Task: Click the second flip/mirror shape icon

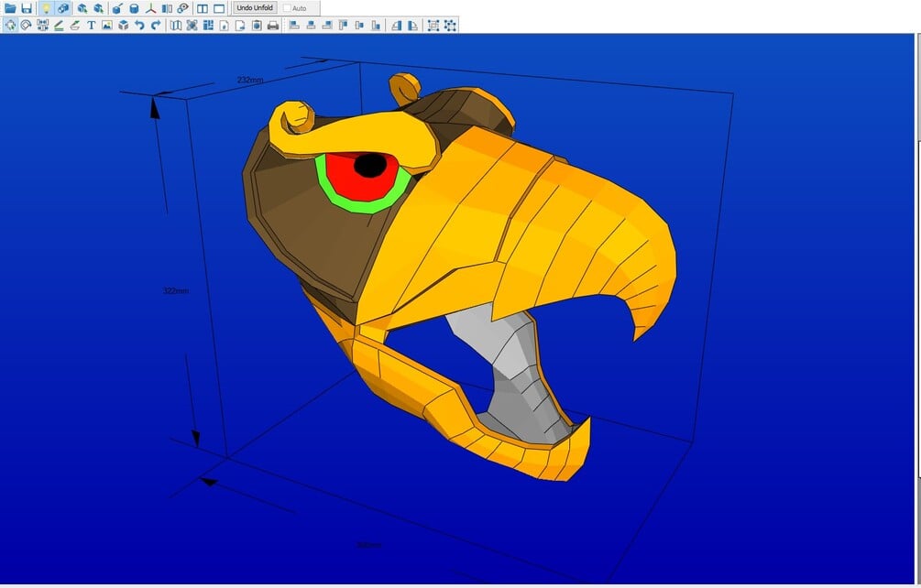Action: [x=413, y=26]
